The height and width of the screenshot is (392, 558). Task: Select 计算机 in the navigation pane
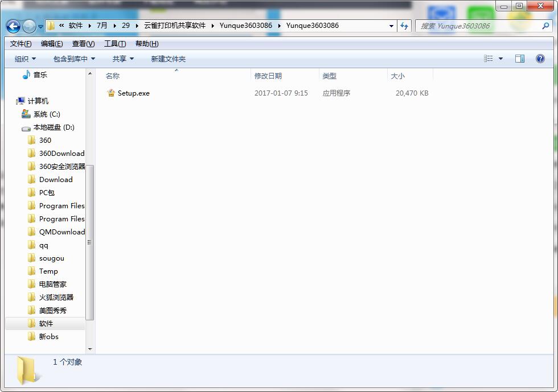38,101
